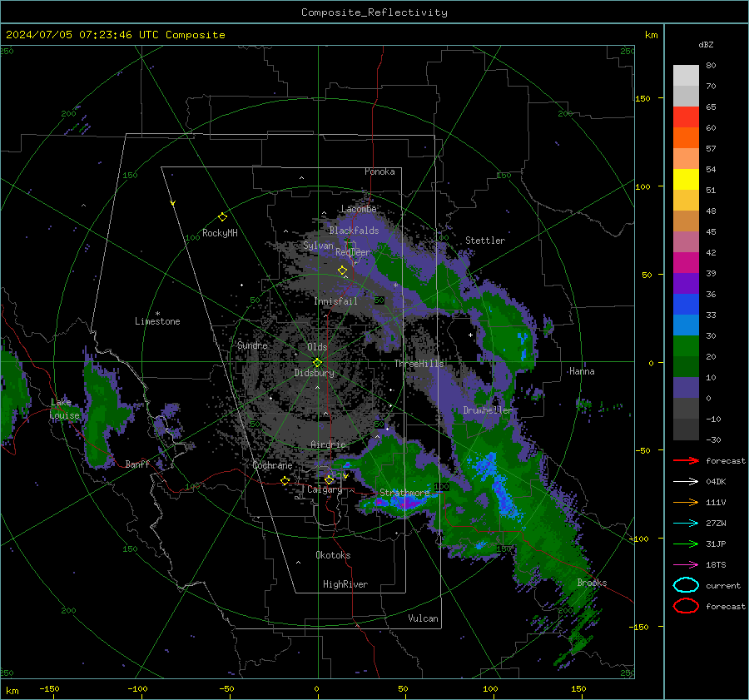Select the 39 dBZ purple color swatch
Viewport: 749px width, 700px height.
[x=686, y=283]
